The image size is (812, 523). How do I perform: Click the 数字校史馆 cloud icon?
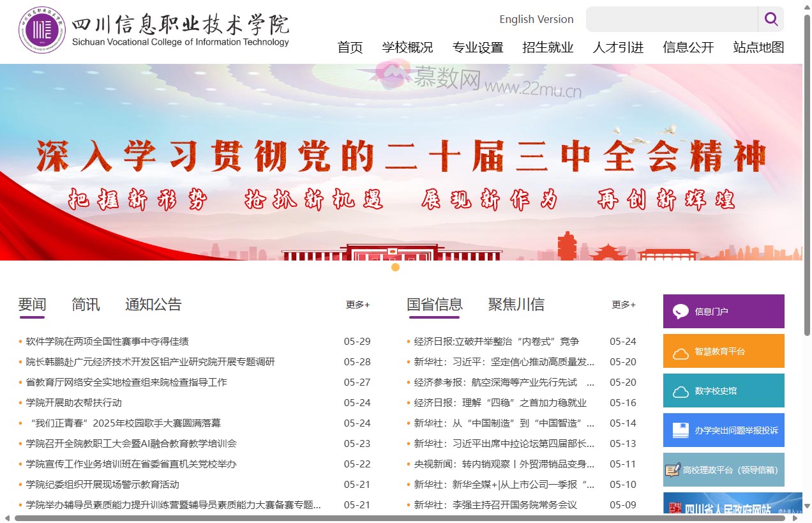point(681,391)
